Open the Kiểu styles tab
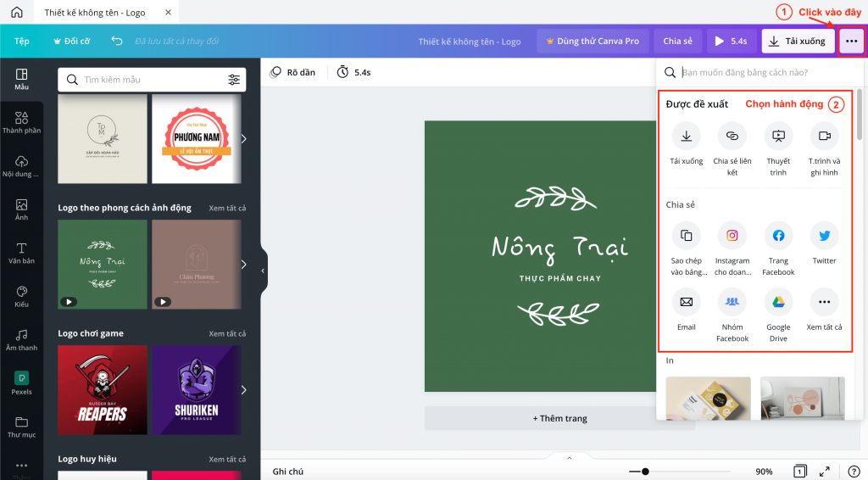 (21, 297)
